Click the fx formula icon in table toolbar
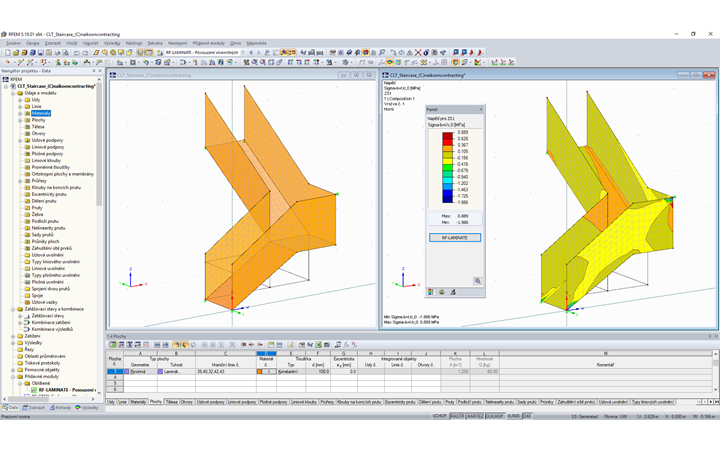 click(x=346, y=344)
